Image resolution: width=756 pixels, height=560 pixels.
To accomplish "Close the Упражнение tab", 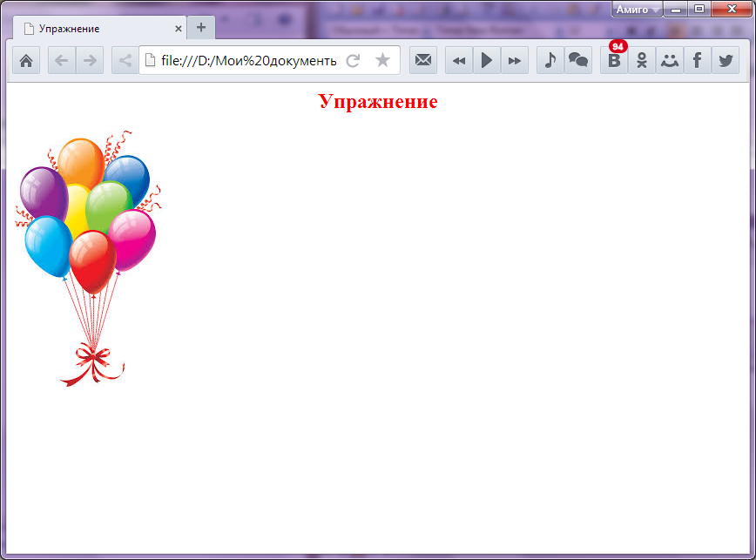I will point(179,29).
